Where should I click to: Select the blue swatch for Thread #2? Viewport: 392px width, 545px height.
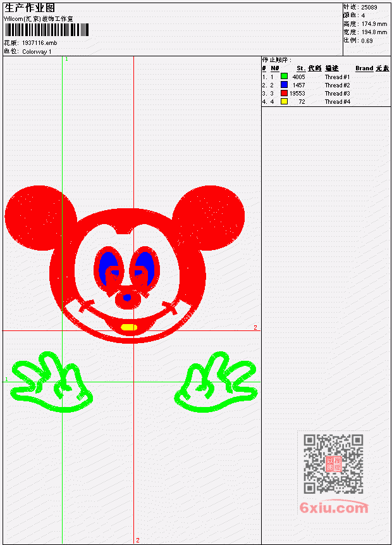[x=284, y=84]
